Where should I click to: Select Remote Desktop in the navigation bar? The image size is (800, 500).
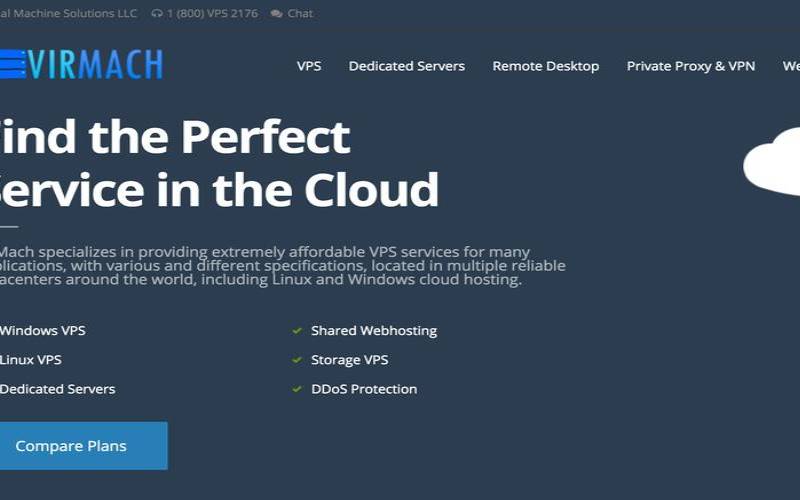click(545, 66)
